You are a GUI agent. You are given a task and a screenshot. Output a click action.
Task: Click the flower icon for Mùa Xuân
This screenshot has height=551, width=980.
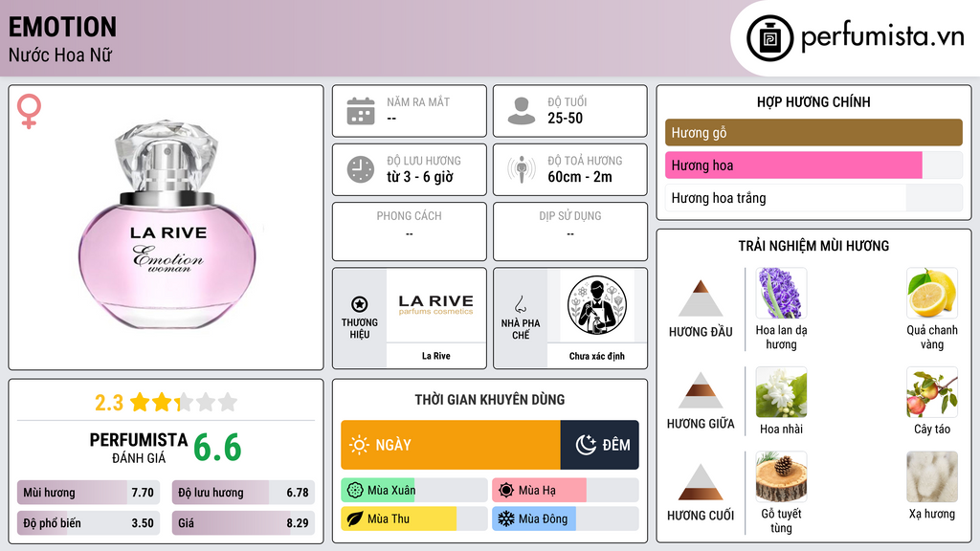(x=355, y=491)
